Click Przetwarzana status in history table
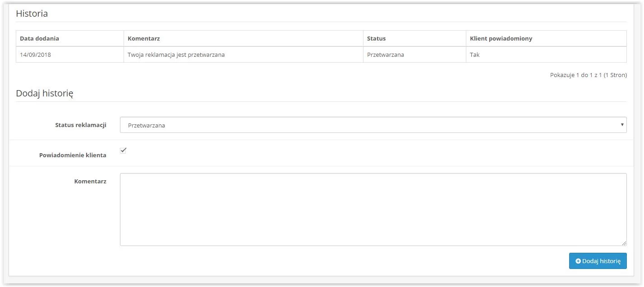This screenshot has width=644, height=287. pos(385,55)
